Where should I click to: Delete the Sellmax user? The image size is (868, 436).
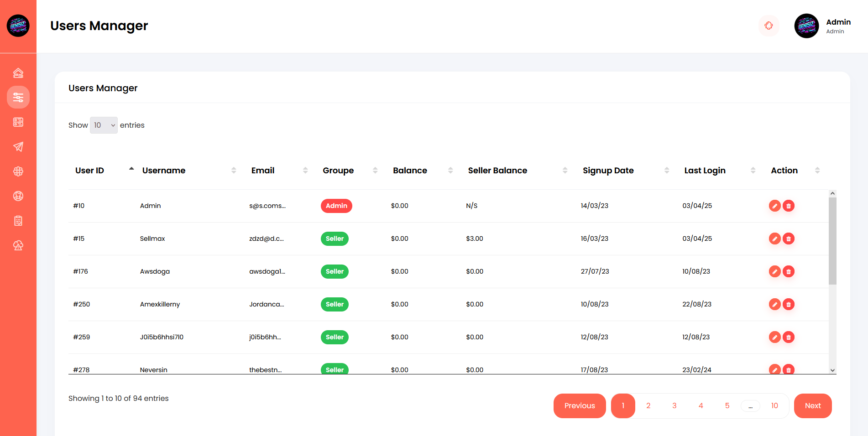[789, 239]
